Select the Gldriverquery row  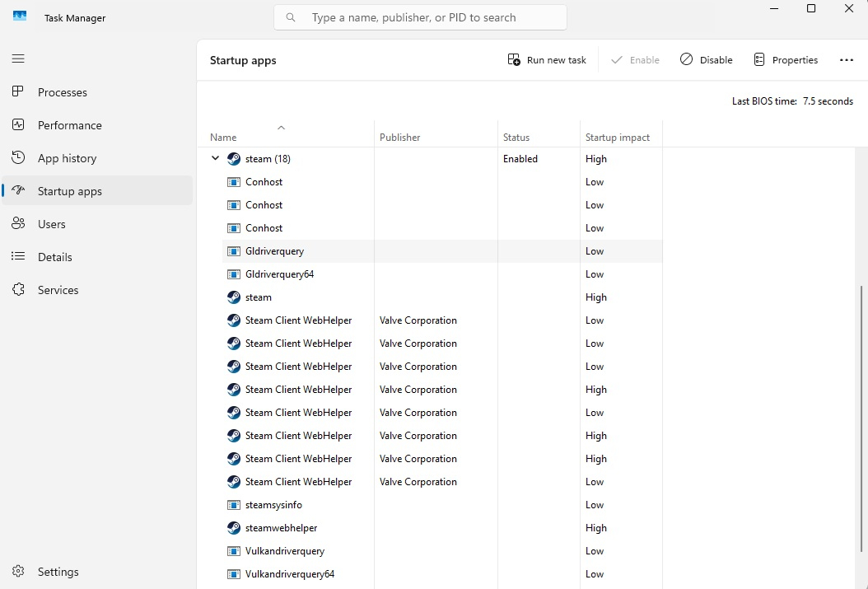tap(442, 251)
